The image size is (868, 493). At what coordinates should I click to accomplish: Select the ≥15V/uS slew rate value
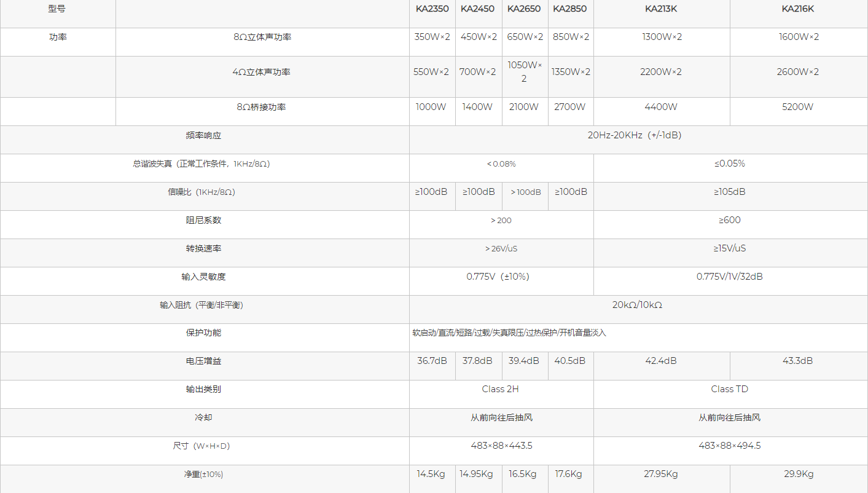[730, 248]
